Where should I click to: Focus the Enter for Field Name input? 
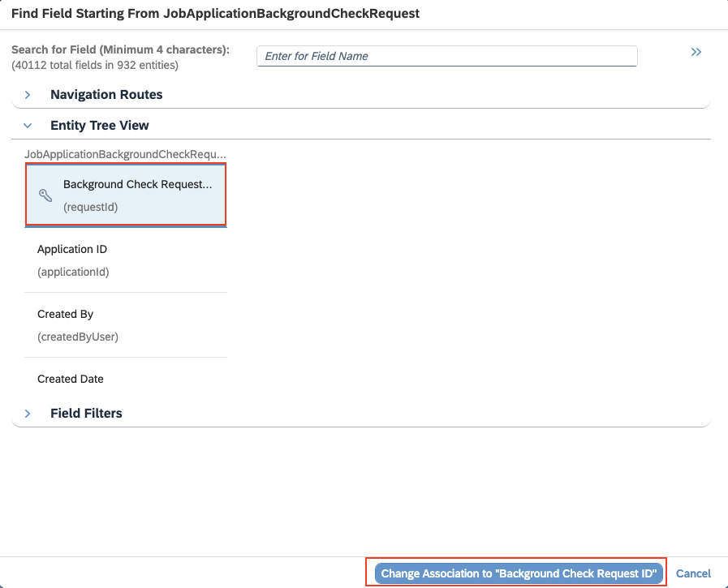446,56
